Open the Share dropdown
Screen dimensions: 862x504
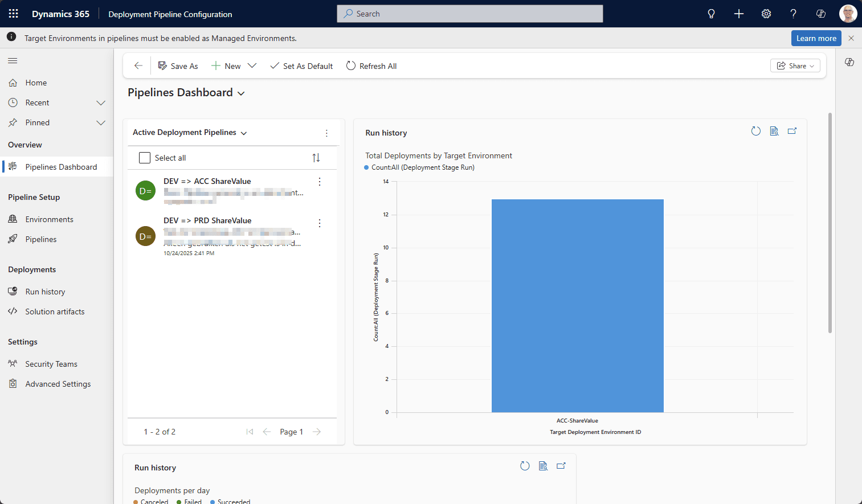click(x=795, y=66)
